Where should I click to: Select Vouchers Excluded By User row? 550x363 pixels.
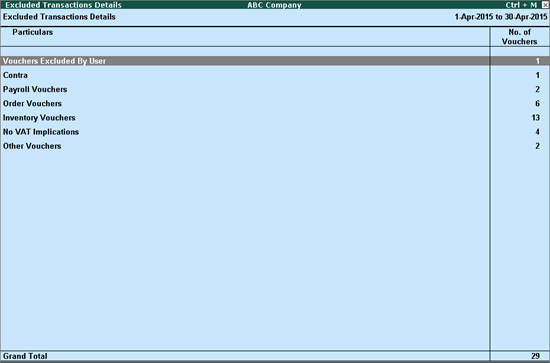click(275, 61)
